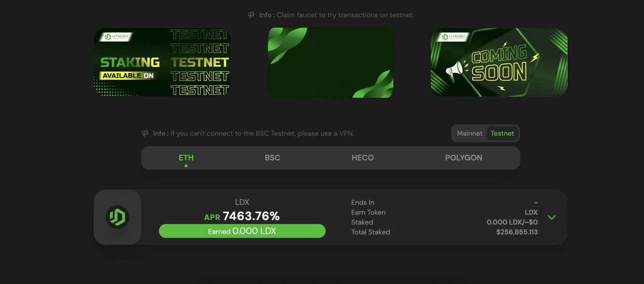Switch network mode to Mainnet
Viewport: 644px width, 284px height.
(x=469, y=134)
